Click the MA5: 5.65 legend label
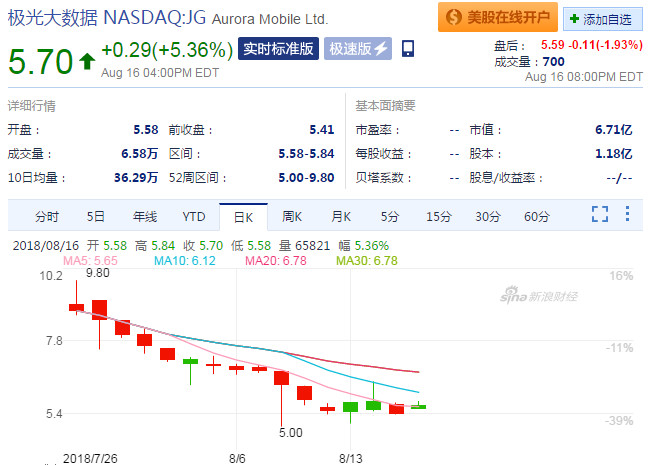The height and width of the screenshot is (465, 651). click(90, 261)
